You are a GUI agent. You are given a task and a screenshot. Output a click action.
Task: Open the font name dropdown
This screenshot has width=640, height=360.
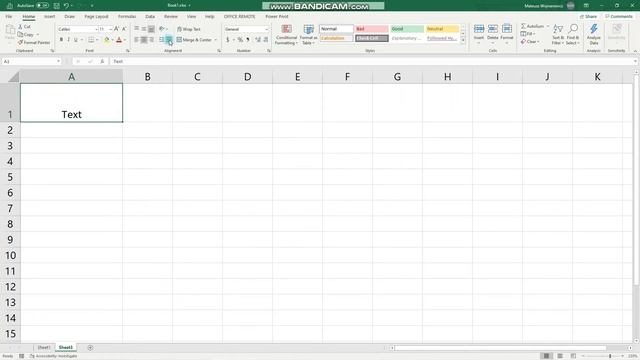tap(96, 29)
